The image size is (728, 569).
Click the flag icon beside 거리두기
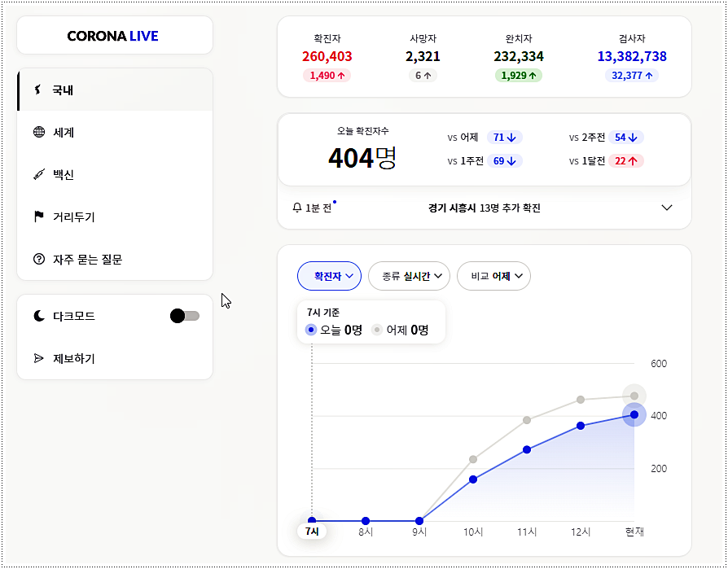point(39,217)
